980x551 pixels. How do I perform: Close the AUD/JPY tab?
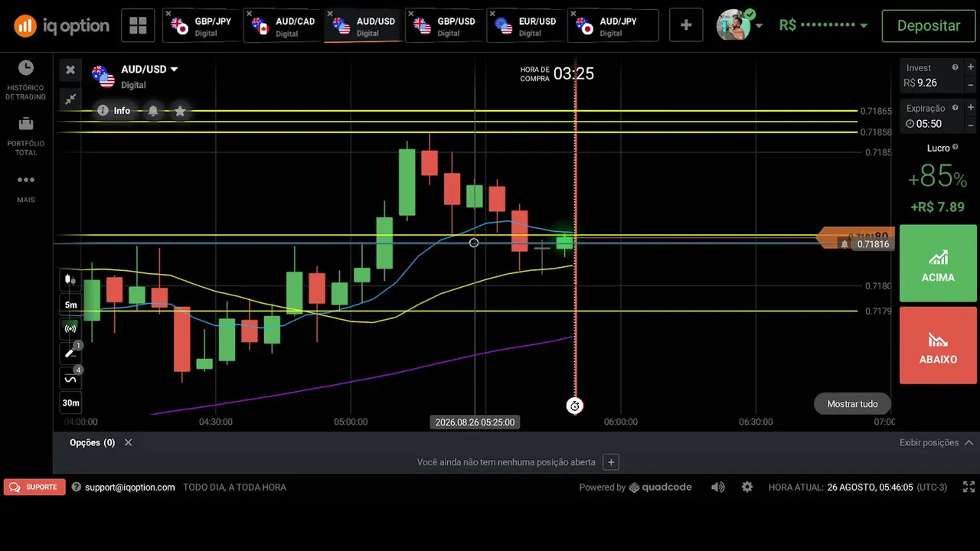pos(573,14)
